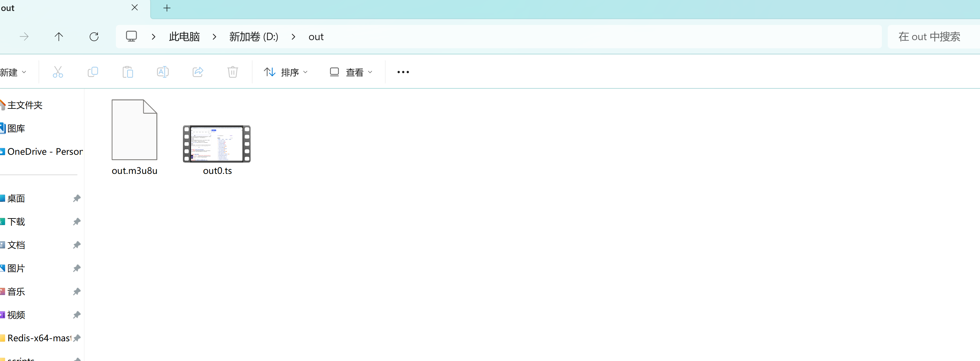Viewport: 980px width, 361px height.
Task: Click the Rename icon in toolbar
Action: click(x=163, y=72)
